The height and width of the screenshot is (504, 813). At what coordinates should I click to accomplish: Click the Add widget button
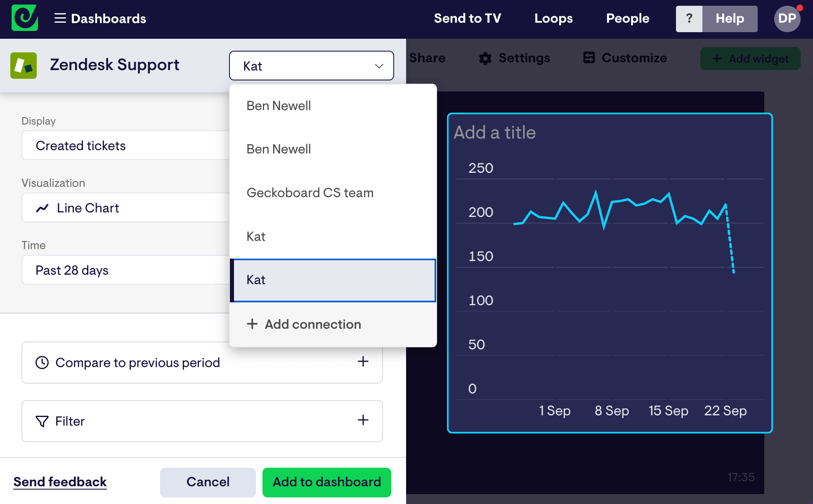click(750, 59)
